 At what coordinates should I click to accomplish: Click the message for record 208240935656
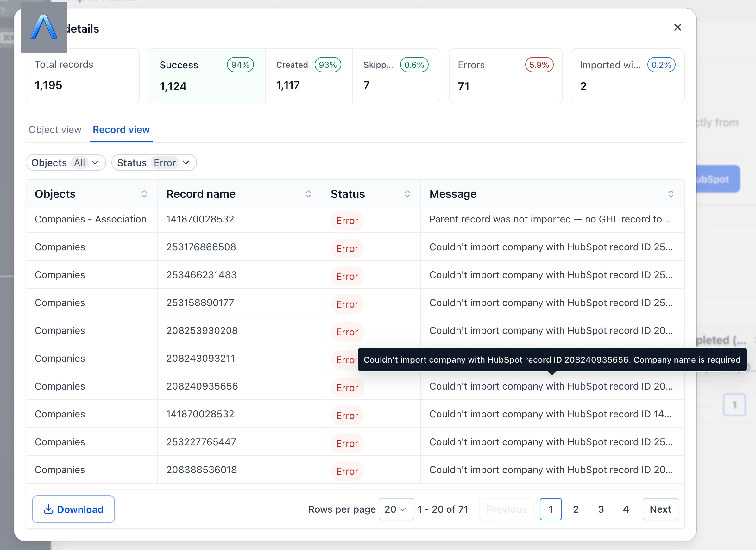551,386
